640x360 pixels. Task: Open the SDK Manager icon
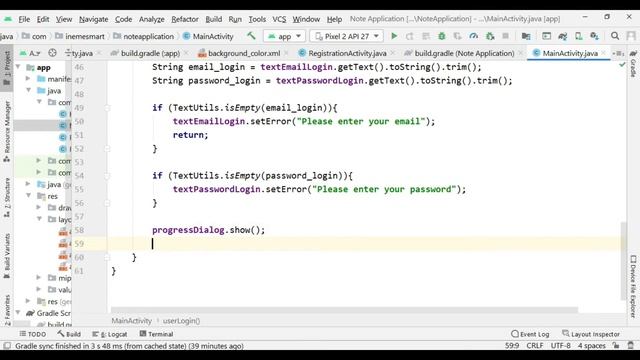(594, 36)
